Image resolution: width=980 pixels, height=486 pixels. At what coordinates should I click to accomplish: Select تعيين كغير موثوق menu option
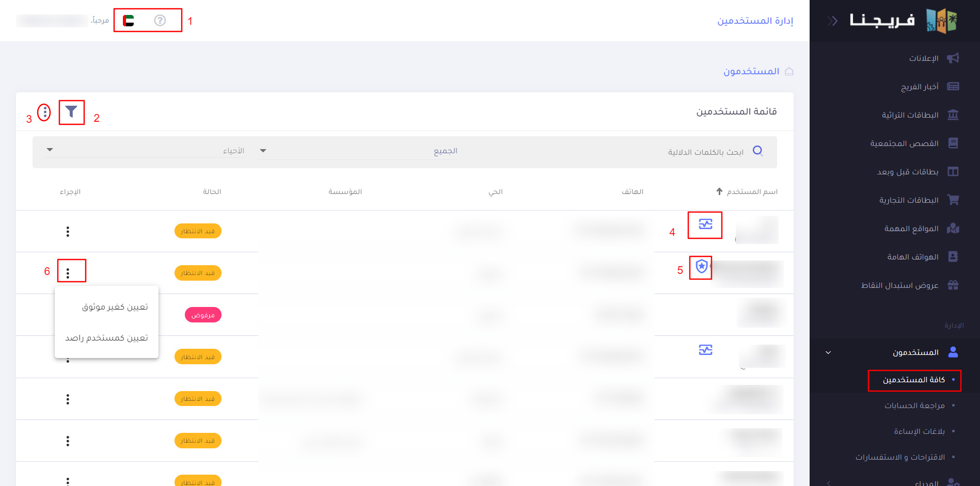(x=115, y=307)
